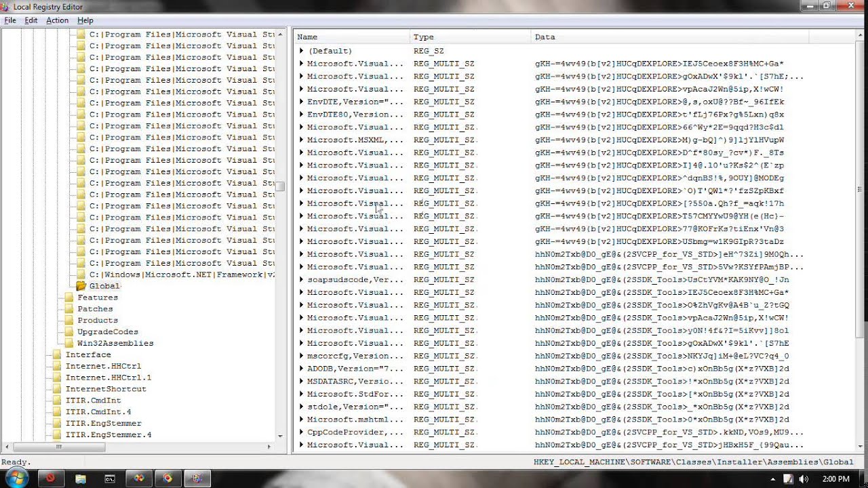868x488 pixels.
Task: Select the InternetShortcut tree item label
Action: click(x=106, y=389)
